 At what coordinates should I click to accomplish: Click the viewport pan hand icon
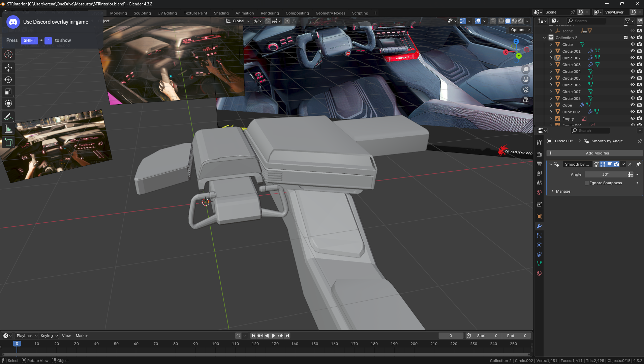tap(526, 80)
